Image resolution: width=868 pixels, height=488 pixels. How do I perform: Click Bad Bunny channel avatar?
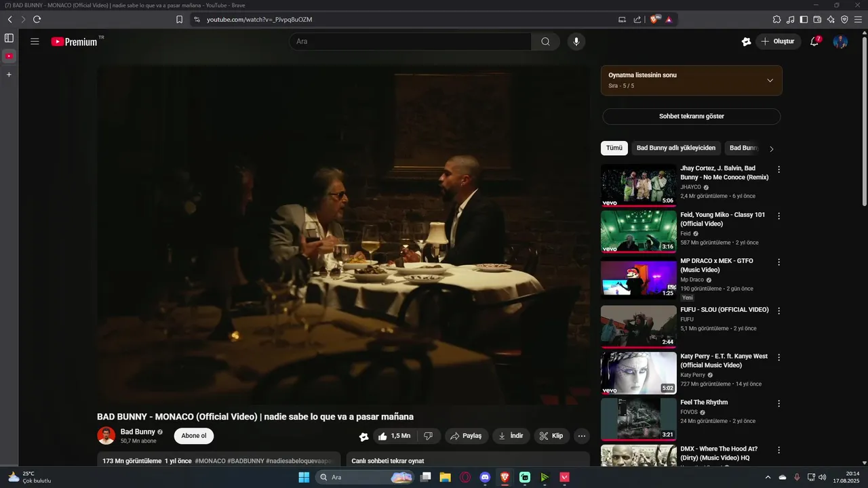106,436
